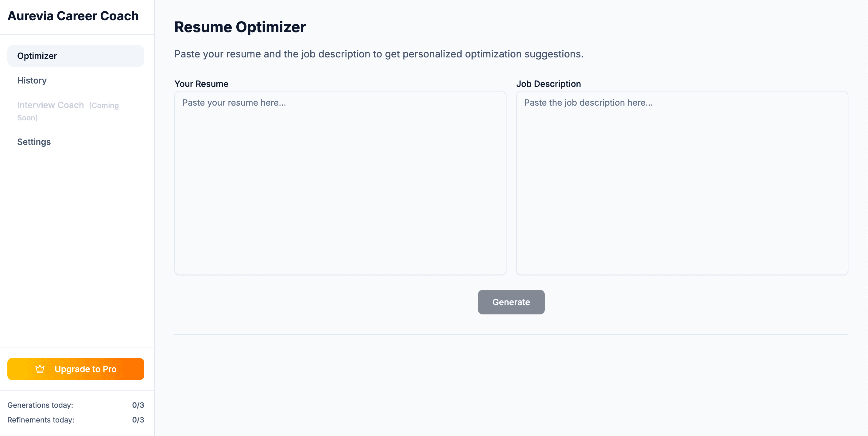Click the Resume Optimizer page heading
Image resolution: width=868 pixels, height=436 pixels.
click(x=240, y=27)
